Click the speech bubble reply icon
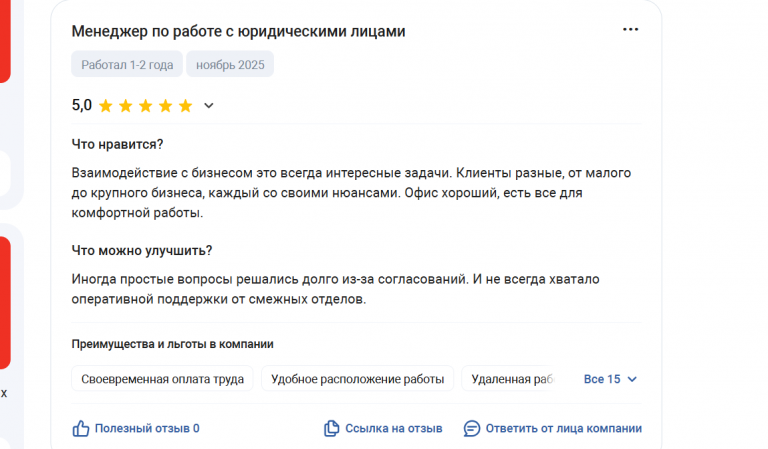768x449 pixels. point(472,428)
